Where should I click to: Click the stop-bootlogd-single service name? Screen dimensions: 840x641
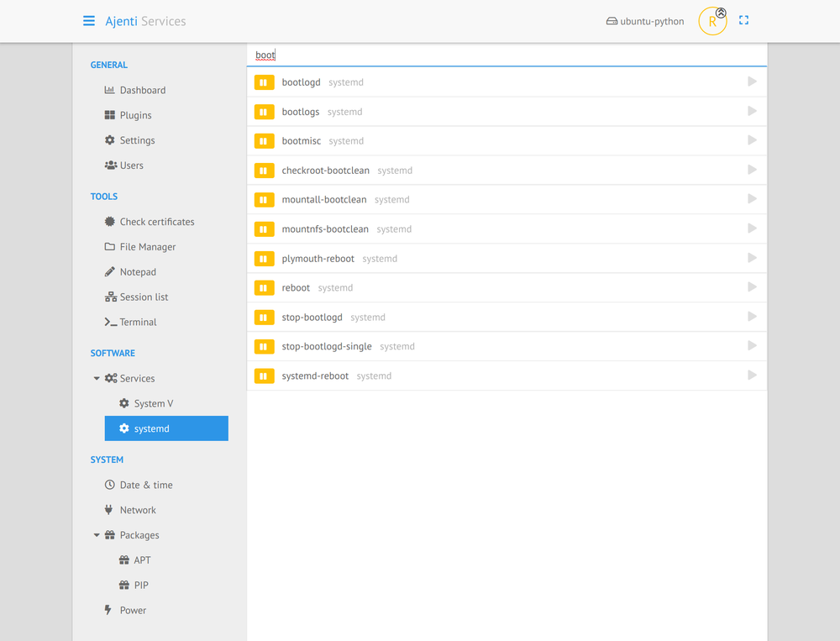pos(327,347)
